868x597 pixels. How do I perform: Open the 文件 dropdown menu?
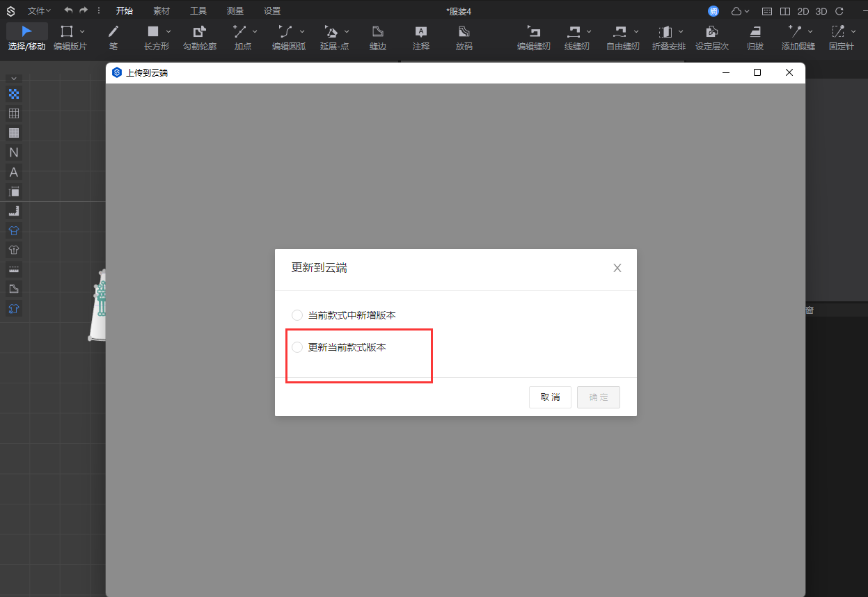tap(39, 11)
